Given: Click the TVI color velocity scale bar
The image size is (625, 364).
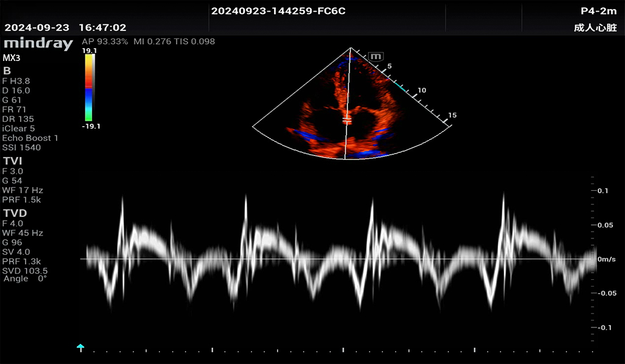Looking at the screenshot, I should coord(89,87).
